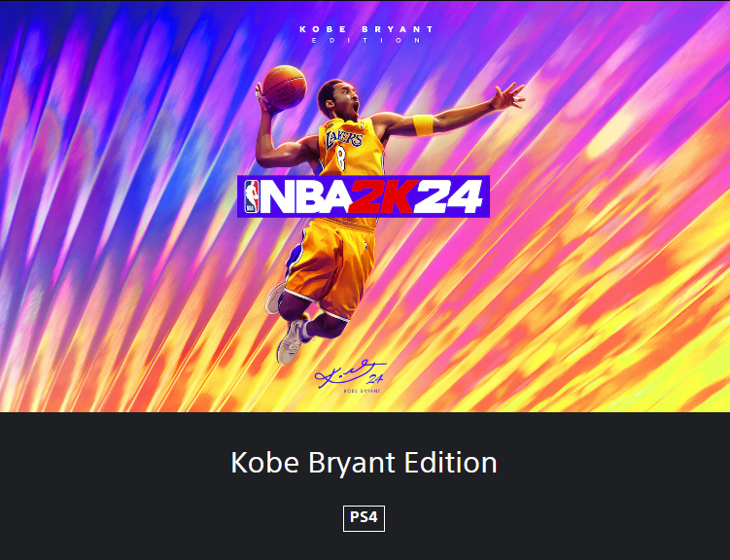Click the number 8 on the jersey
The height and width of the screenshot is (560, 730).
click(x=342, y=159)
